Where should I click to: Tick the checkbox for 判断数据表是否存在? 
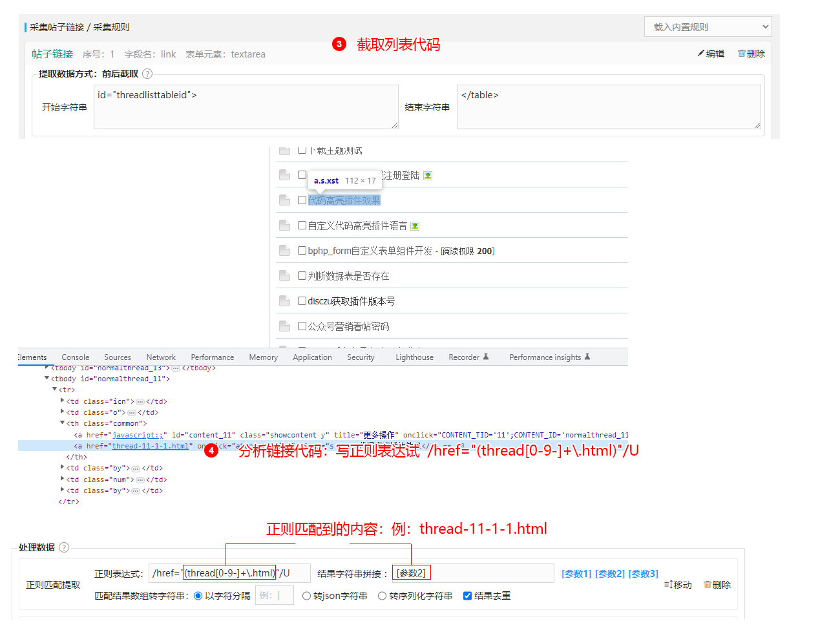tap(302, 276)
